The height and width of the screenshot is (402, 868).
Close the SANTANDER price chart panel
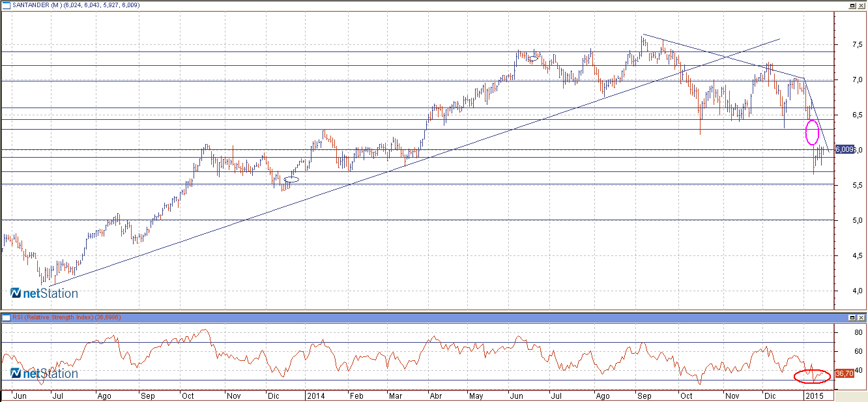[x=861, y=5]
